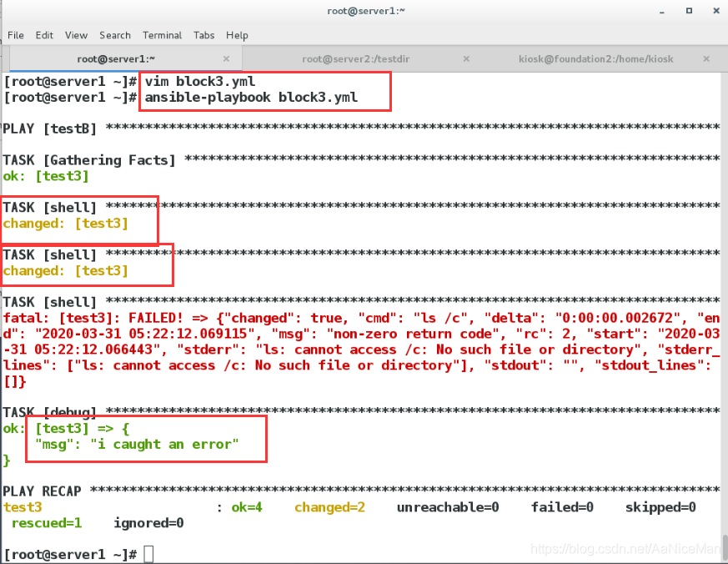This screenshot has height=564, width=728.
Task: Open the File menu
Action: point(15,35)
